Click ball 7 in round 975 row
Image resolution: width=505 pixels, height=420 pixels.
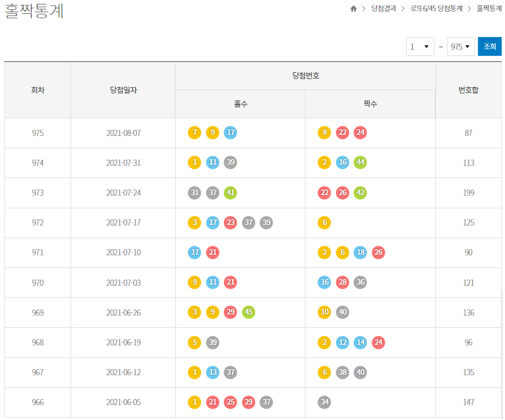tap(194, 133)
